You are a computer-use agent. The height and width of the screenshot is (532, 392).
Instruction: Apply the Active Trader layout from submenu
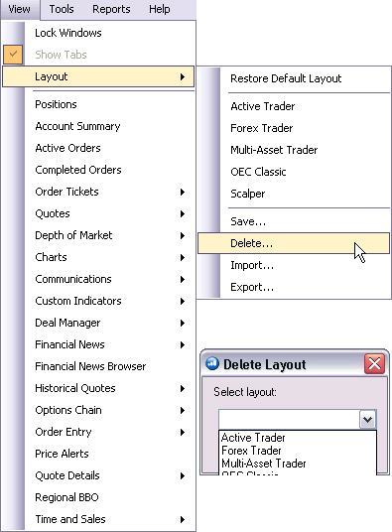click(x=294, y=106)
